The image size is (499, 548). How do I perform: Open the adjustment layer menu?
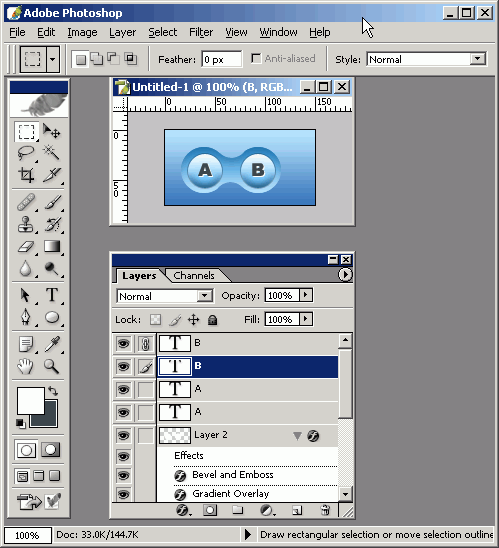coord(267,510)
